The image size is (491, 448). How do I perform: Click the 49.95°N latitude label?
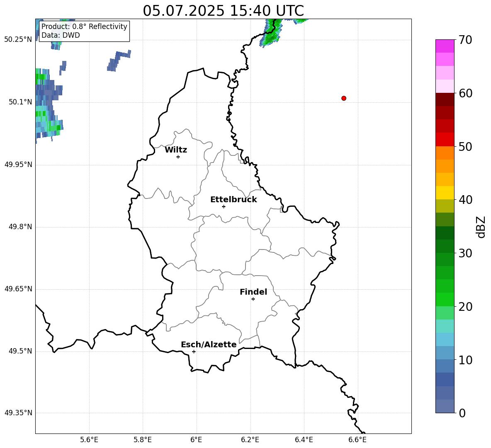pyautogui.click(x=18, y=165)
